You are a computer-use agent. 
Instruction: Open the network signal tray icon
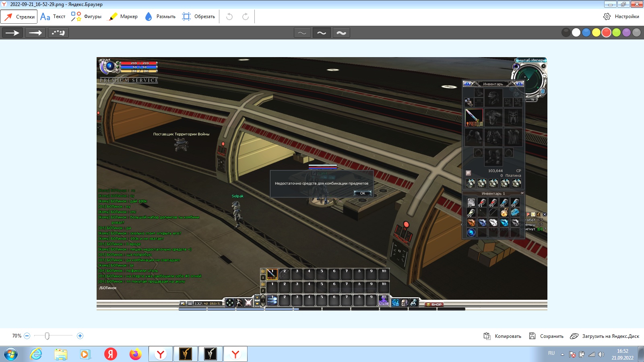click(x=592, y=354)
